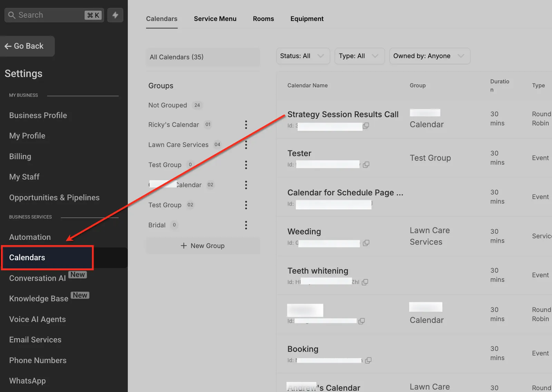Click the Go Back button

pyautogui.click(x=27, y=46)
